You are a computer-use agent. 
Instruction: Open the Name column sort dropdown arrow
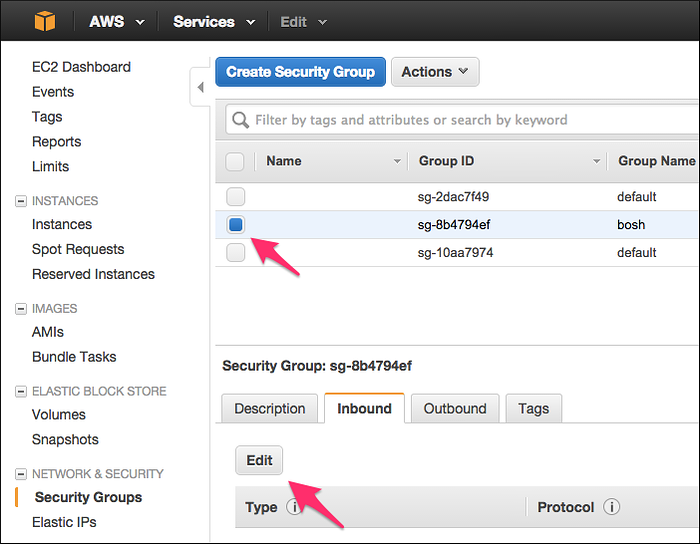397,161
